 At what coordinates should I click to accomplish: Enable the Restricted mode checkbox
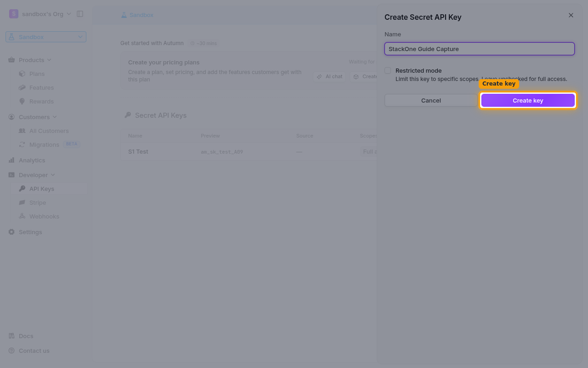pos(388,70)
